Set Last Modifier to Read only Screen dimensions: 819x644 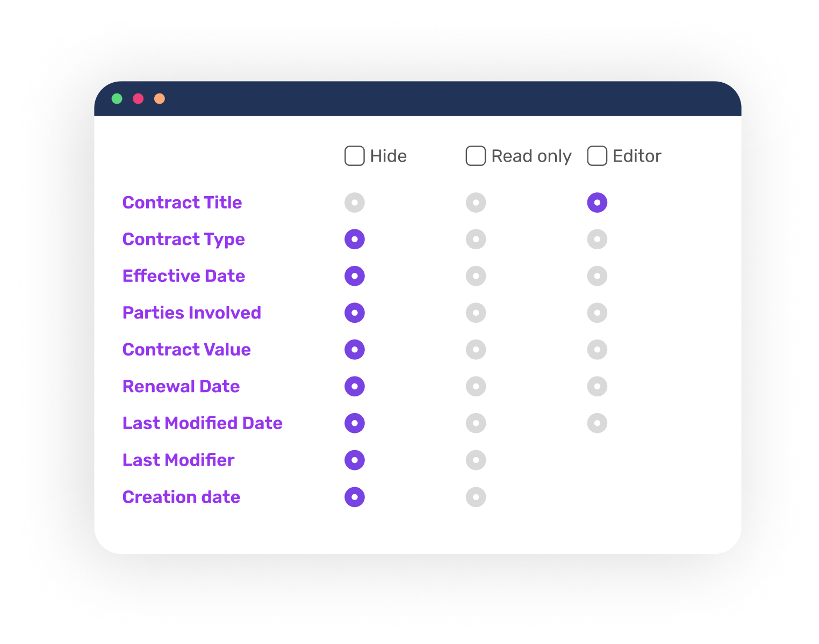pyautogui.click(x=475, y=460)
